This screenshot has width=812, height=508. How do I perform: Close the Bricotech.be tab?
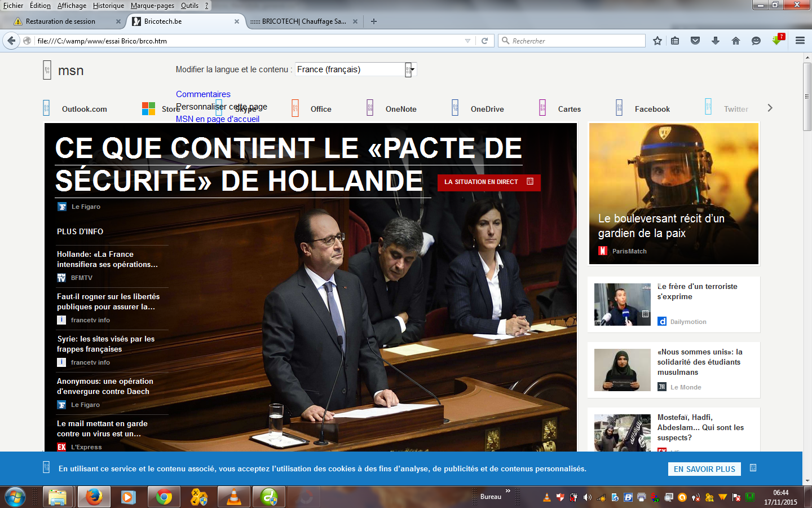[237, 21]
